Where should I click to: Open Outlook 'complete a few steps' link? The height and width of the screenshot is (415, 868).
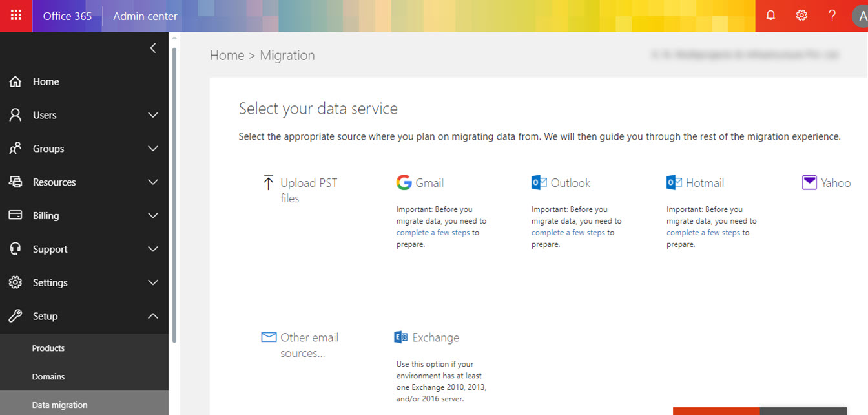click(568, 233)
